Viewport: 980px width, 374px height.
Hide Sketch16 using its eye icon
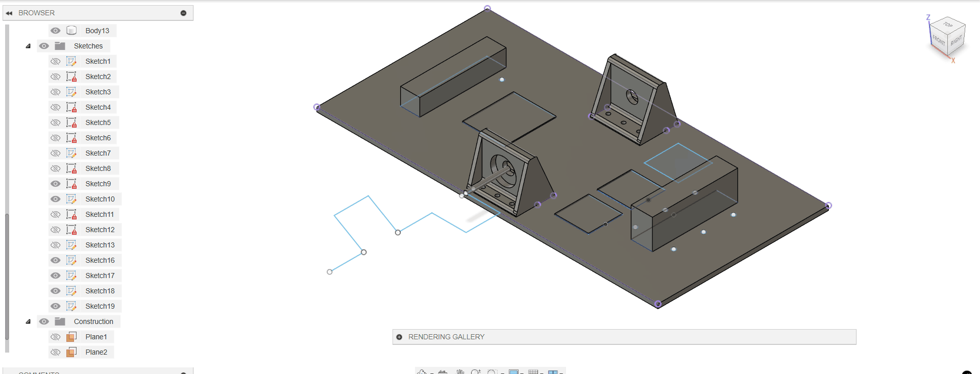[56, 260]
